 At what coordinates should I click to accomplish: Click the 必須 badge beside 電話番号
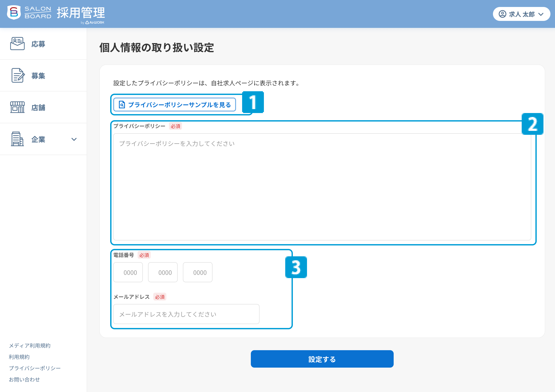click(144, 255)
